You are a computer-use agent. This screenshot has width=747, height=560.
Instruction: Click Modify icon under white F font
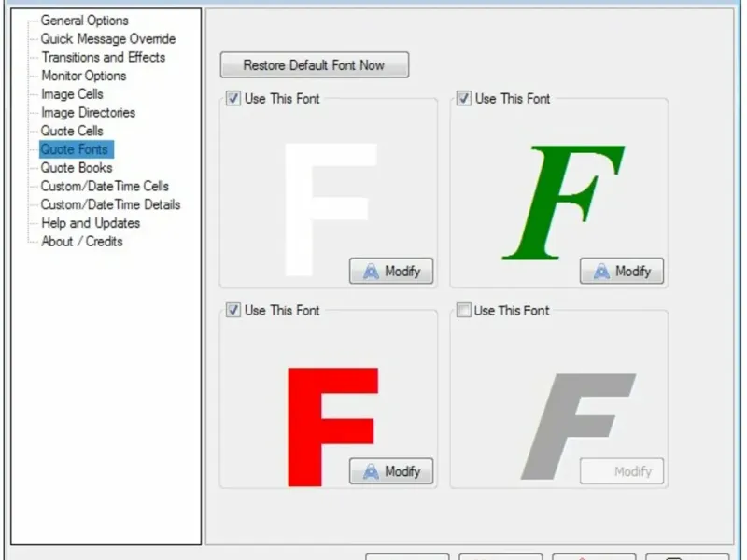coord(371,272)
